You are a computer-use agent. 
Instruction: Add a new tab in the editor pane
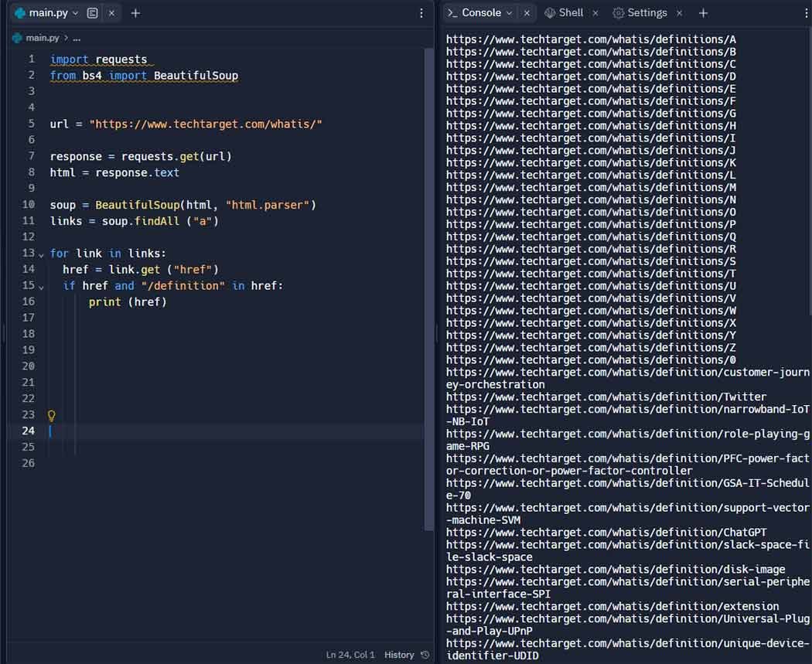pyautogui.click(x=135, y=13)
